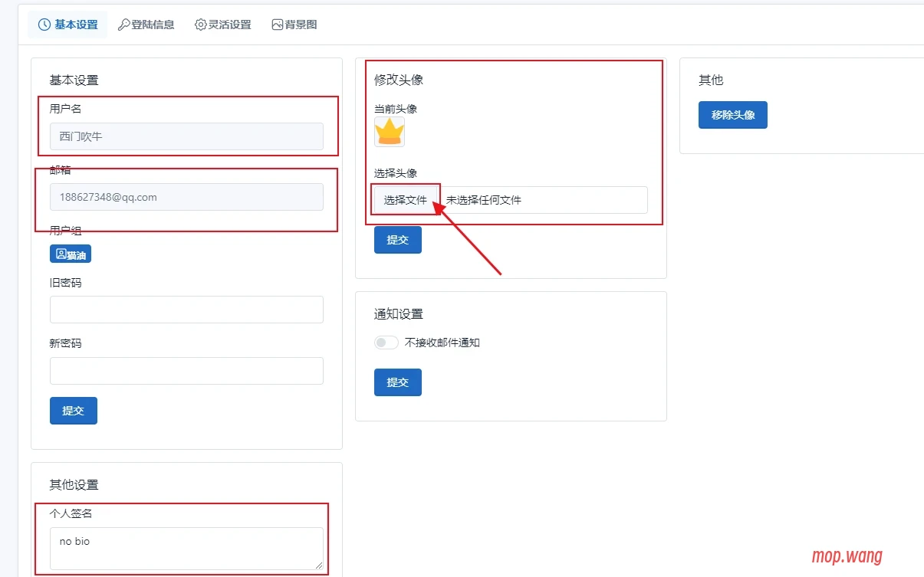
Task: Focus the 新密码 input box
Action: coord(186,371)
